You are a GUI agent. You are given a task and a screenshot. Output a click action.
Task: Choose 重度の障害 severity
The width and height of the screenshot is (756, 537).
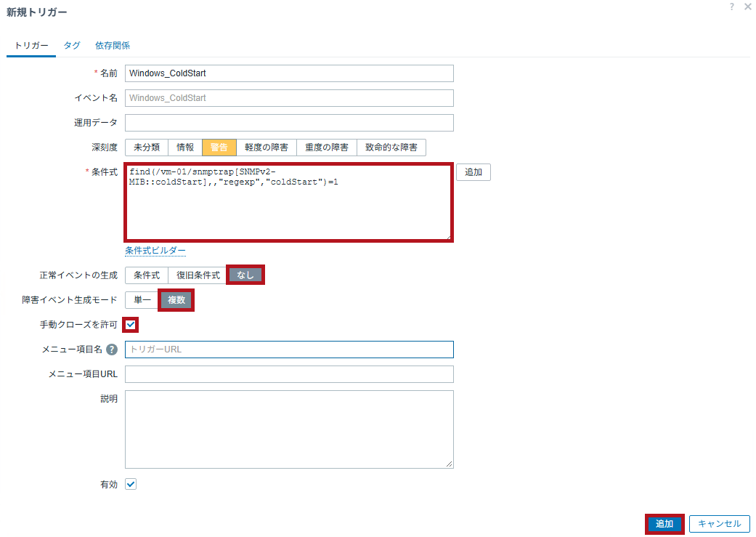(326, 148)
